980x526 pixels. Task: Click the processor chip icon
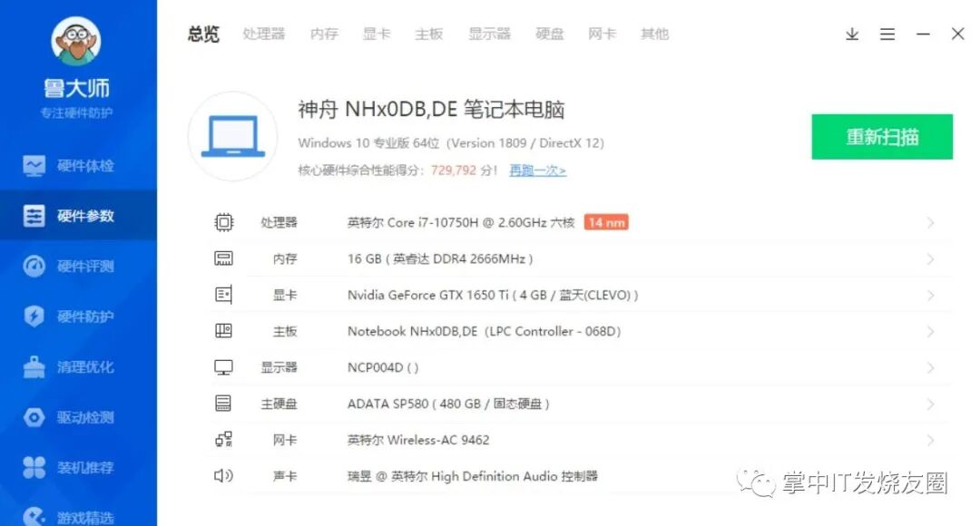(x=224, y=222)
